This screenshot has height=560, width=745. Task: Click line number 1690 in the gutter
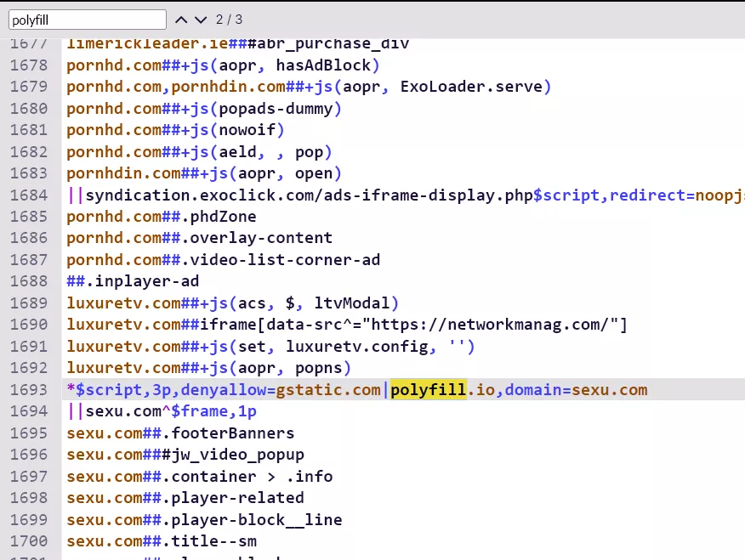(x=31, y=325)
